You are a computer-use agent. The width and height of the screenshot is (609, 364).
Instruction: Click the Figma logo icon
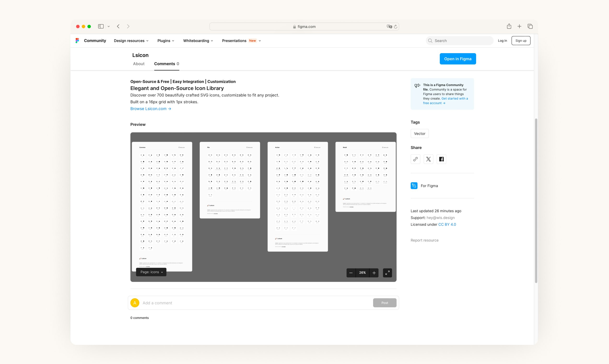tap(77, 41)
